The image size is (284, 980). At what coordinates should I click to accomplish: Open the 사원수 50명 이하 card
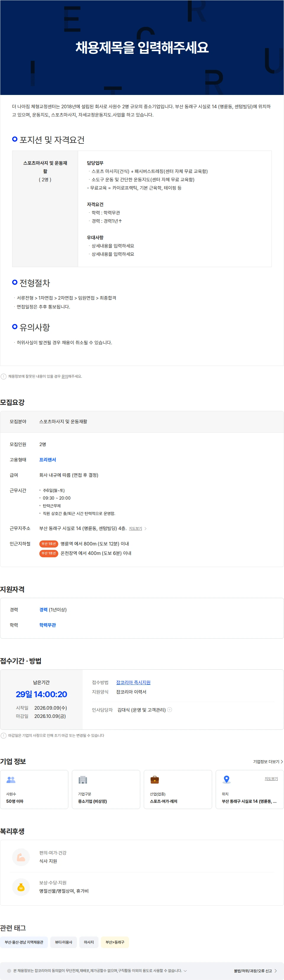(x=34, y=790)
